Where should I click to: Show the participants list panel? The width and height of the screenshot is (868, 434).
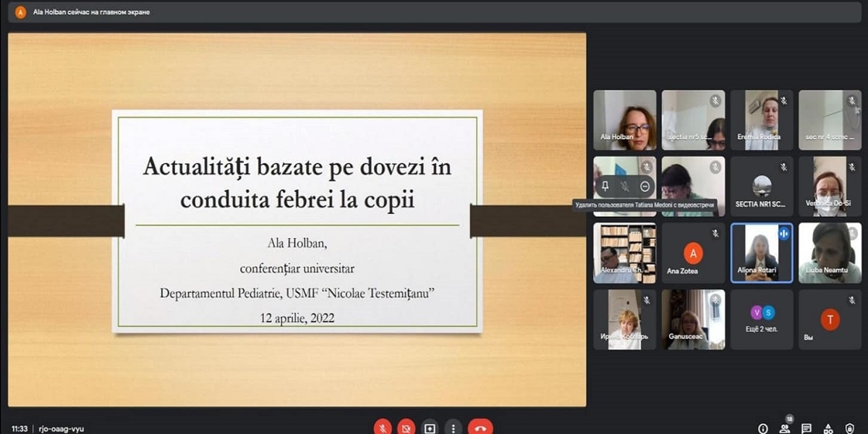coord(784,428)
